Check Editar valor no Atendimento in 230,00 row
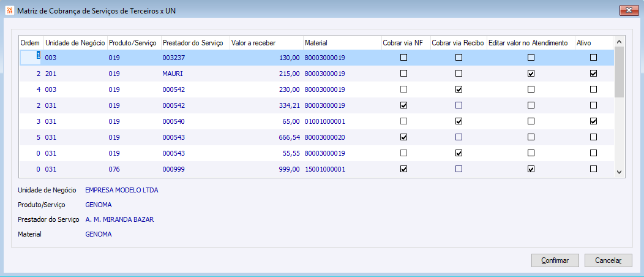This screenshot has width=644, height=277. 531,89
